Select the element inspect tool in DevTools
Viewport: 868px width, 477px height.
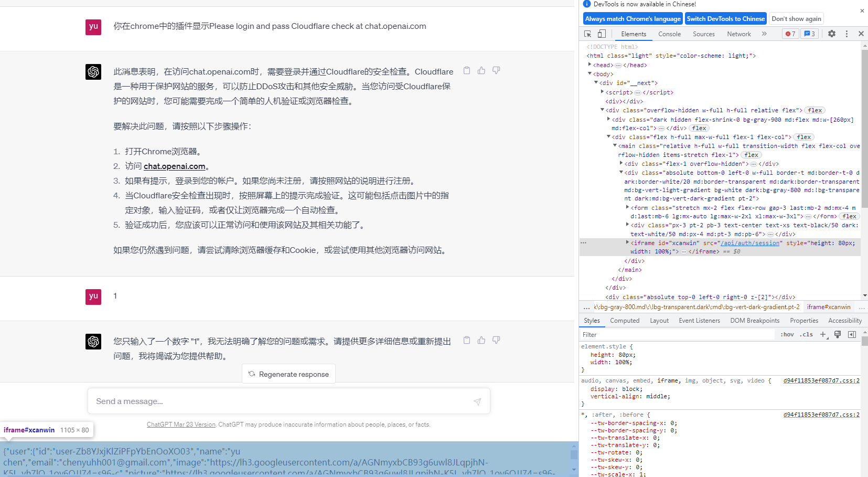click(x=587, y=34)
